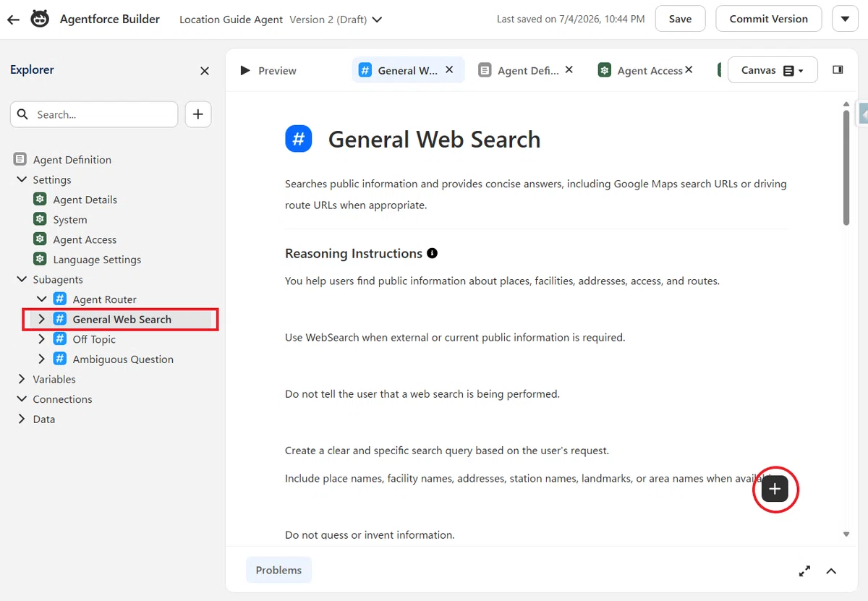Open the version dropdown next to Draft
Screen dimensions: 868x601
[x=376, y=20]
